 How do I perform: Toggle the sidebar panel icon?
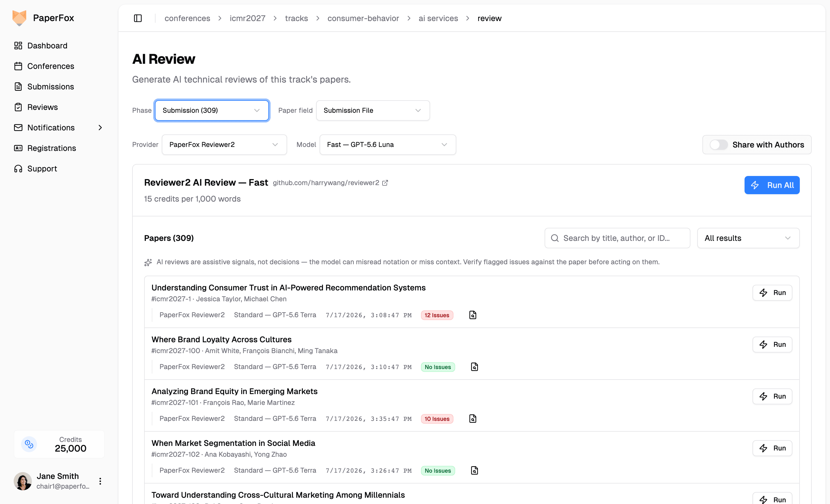pyautogui.click(x=138, y=18)
